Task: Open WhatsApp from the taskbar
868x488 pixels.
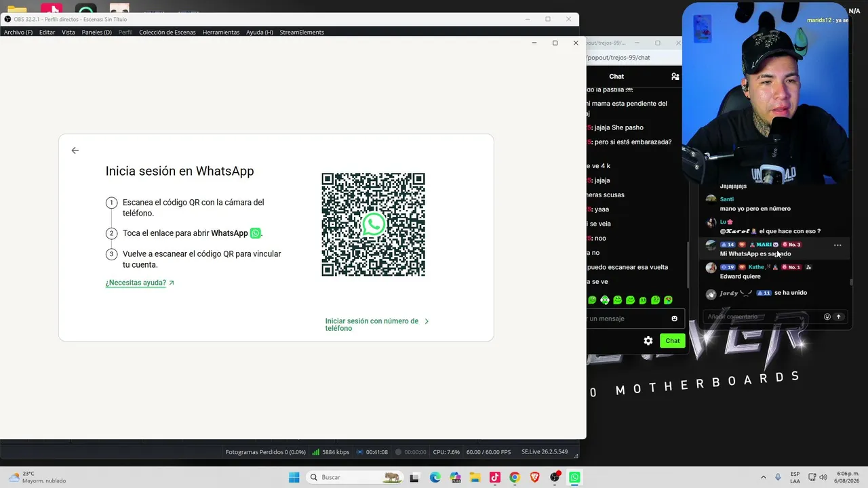Action: point(574,477)
